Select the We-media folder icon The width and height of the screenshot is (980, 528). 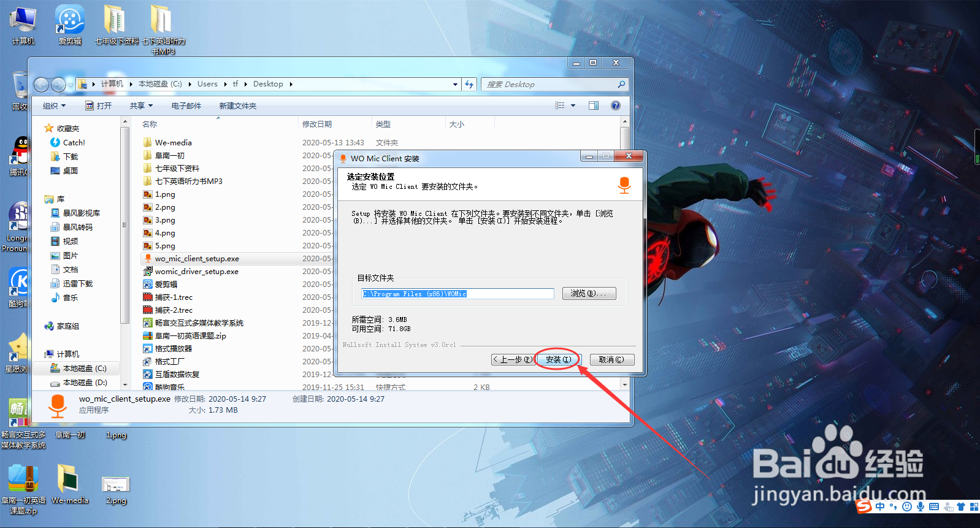(147, 142)
